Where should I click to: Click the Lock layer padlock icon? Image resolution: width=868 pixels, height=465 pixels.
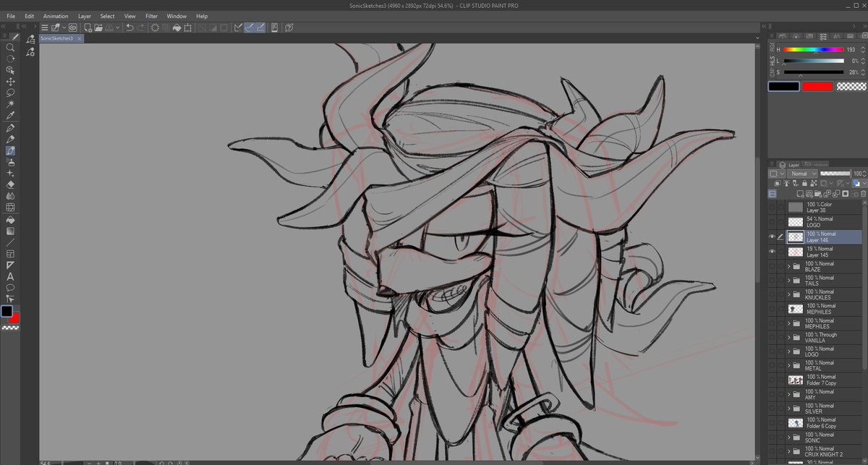804,183
